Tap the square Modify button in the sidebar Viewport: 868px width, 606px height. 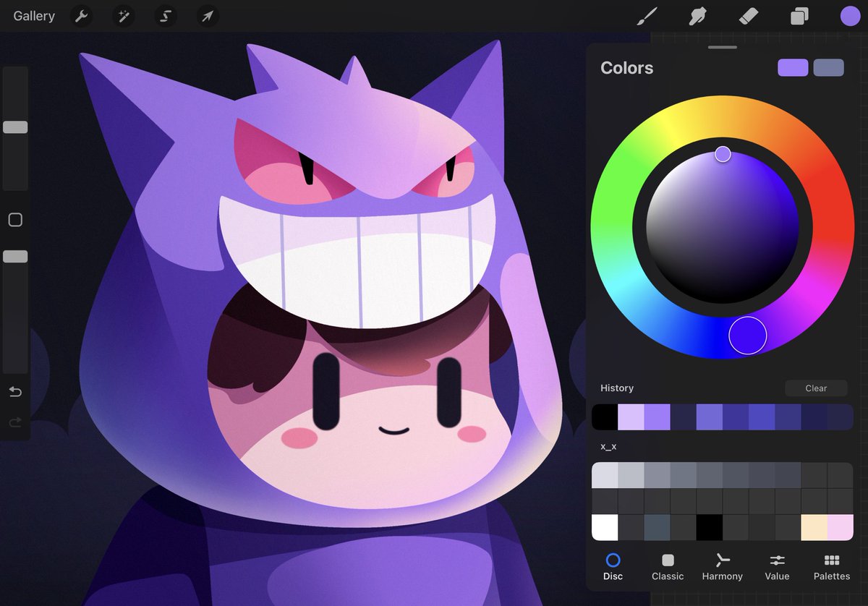click(15, 220)
